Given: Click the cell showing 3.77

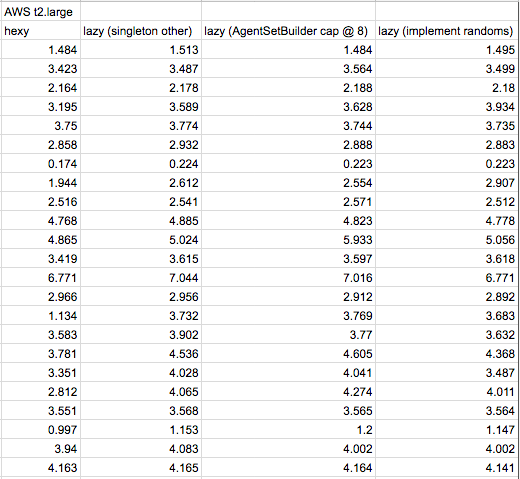Looking at the screenshot, I should click(288, 335).
